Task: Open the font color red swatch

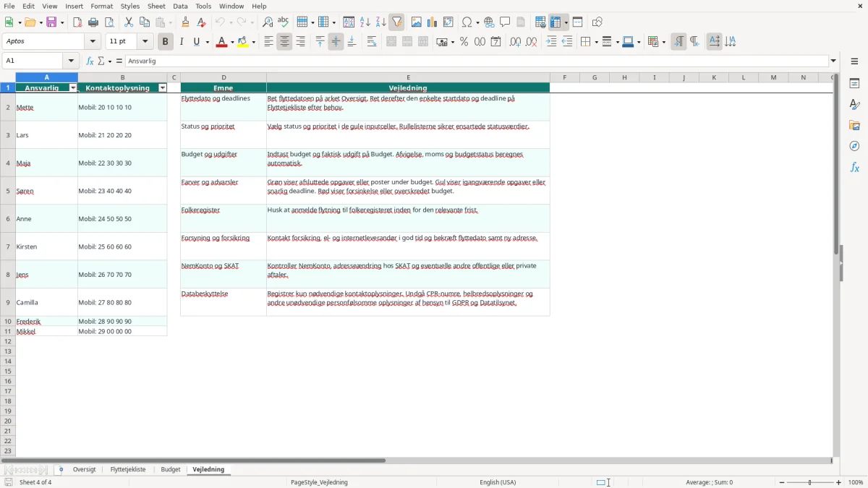Action: (x=221, y=42)
